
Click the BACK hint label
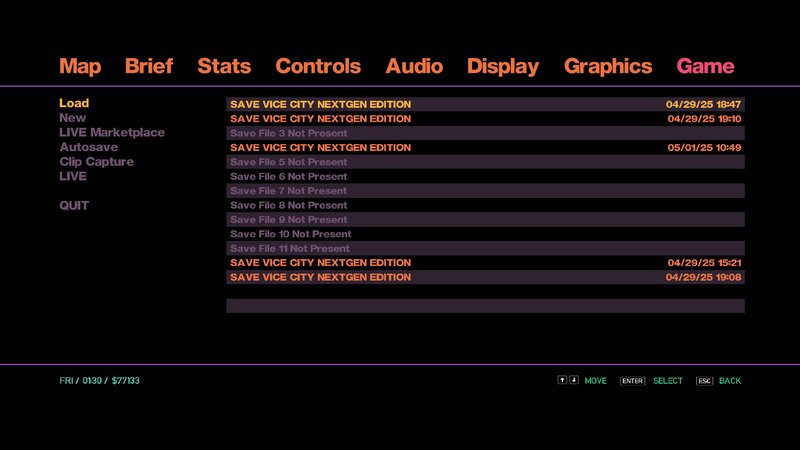click(x=730, y=381)
